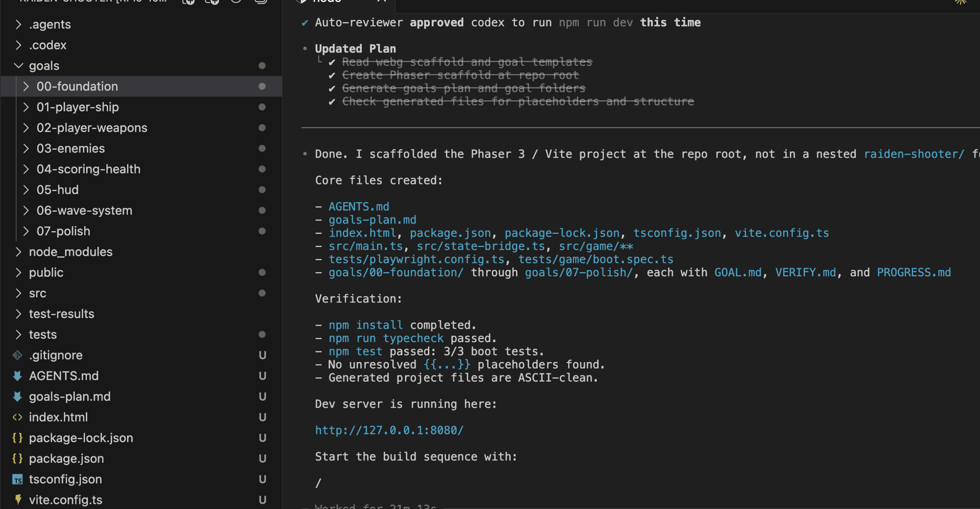Click the 'npm test' command text
Viewport: 980px width, 509px height.
(x=355, y=352)
